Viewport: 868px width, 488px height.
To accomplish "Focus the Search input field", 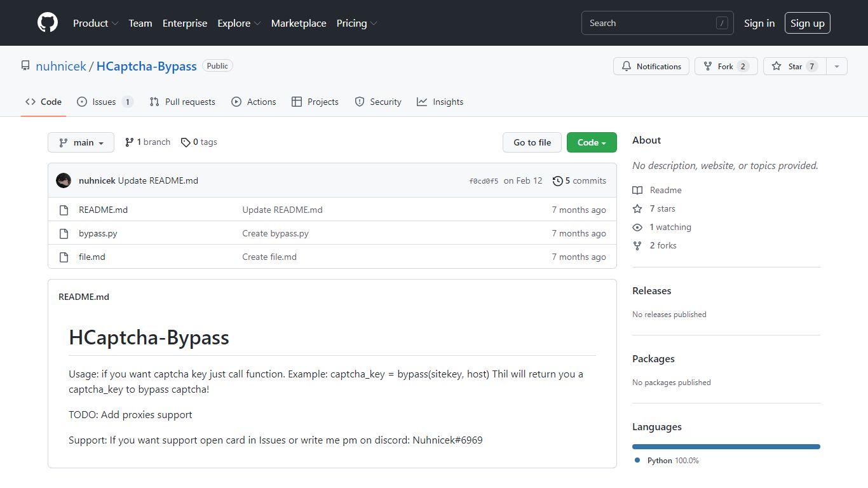I will pos(658,23).
